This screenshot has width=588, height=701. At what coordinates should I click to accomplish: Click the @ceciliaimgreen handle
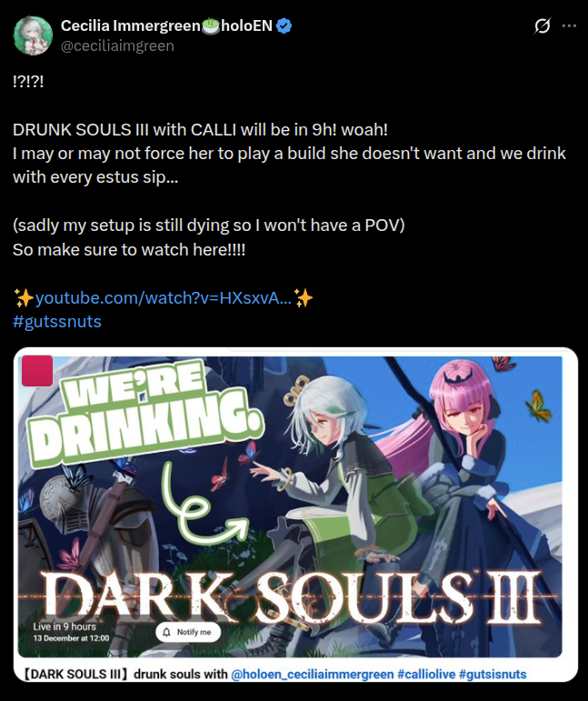[x=117, y=45]
